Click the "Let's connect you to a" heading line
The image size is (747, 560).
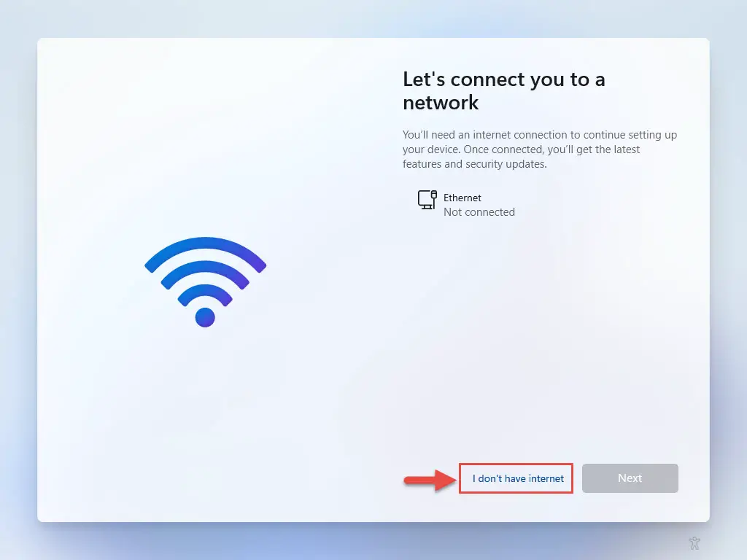[x=503, y=79]
